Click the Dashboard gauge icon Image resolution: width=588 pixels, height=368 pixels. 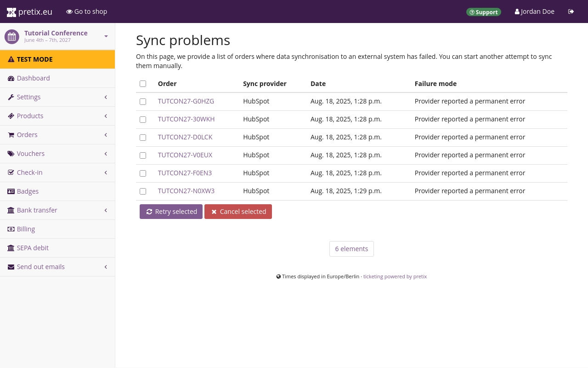pyautogui.click(x=11, y=78)
